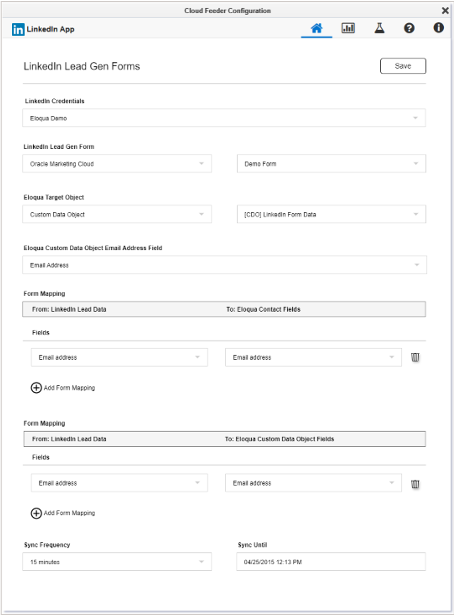Open the home tab icon

pyautogui.click(x=317, y=28)
